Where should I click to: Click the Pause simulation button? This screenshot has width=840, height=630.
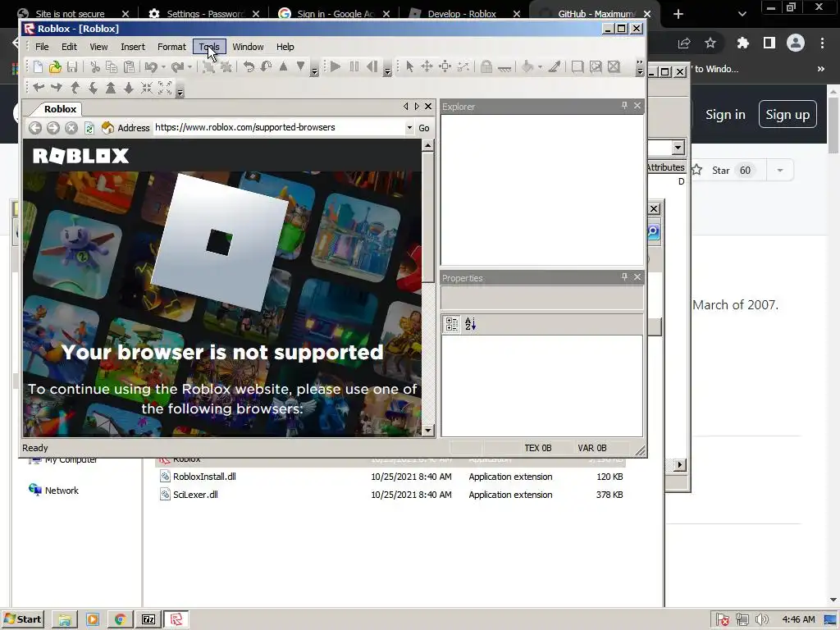[x=354, y=67]
